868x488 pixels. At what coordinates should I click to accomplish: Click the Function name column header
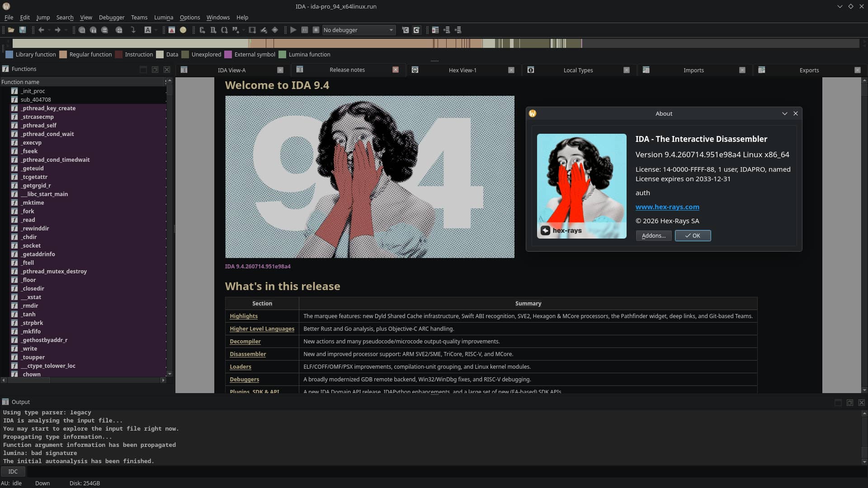coord(82,82)
